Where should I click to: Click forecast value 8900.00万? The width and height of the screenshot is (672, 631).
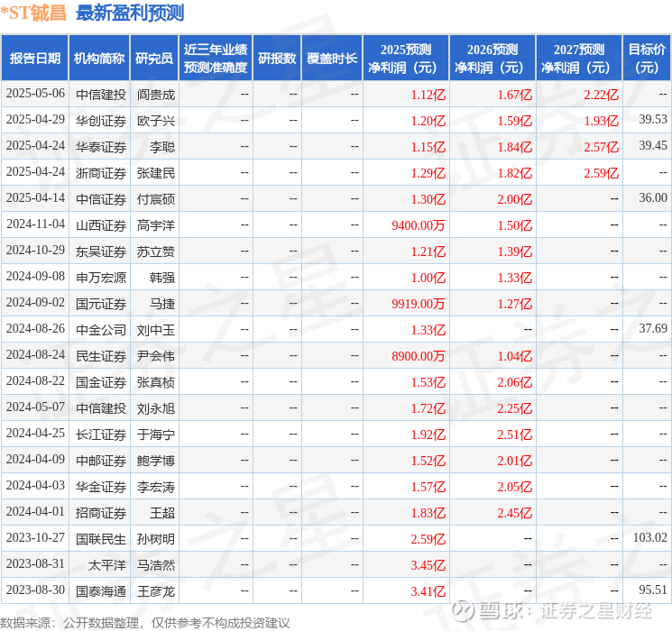(x=419, y=356)
